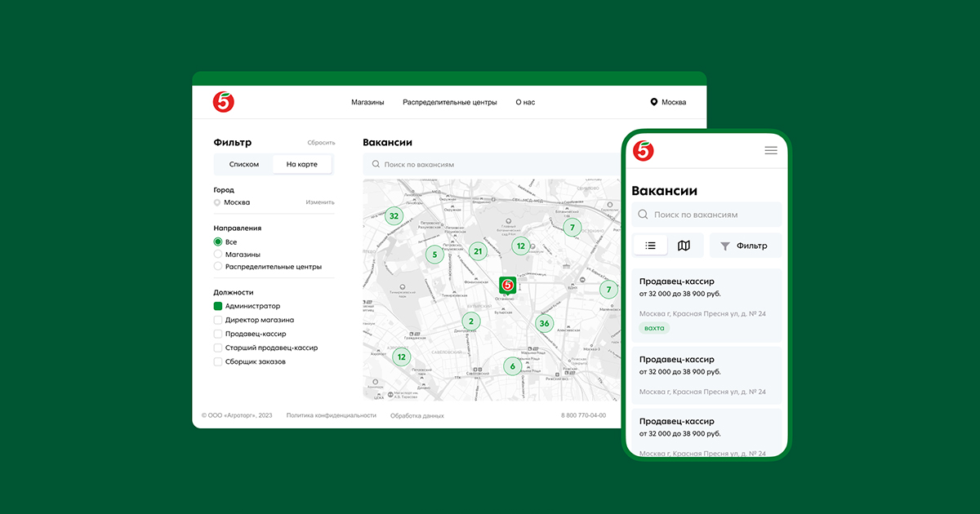Uncheck the Администратор checkbox
This screenshot has width=980, height=514.
[218, 306]
